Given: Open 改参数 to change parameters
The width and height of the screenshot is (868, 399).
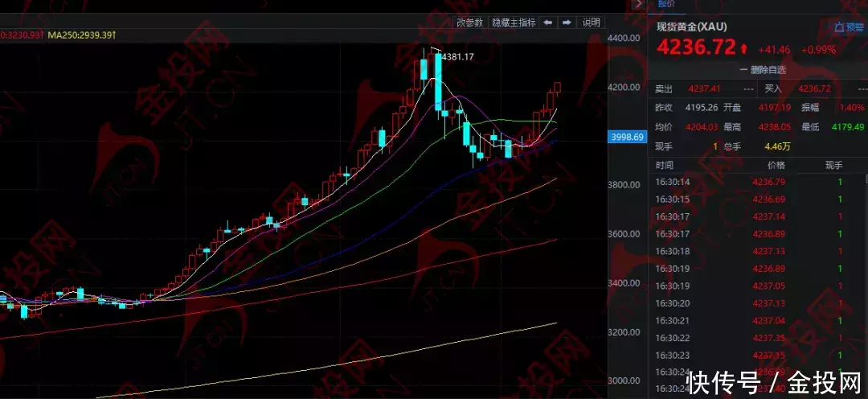Looking at the screenshot, I should pyautogui.click(x=470, y=23).
